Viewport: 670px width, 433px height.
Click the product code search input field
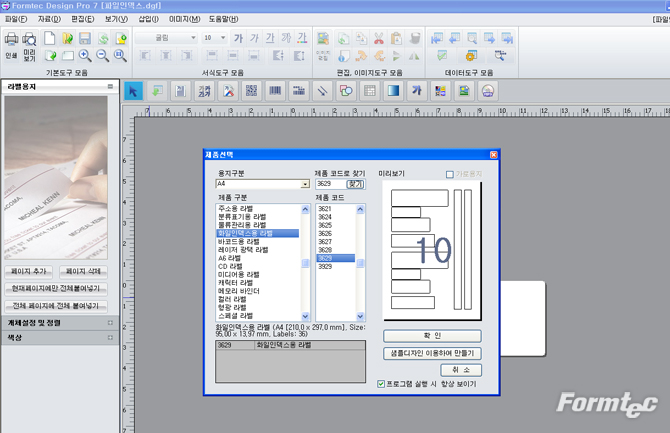pos(331,184)
